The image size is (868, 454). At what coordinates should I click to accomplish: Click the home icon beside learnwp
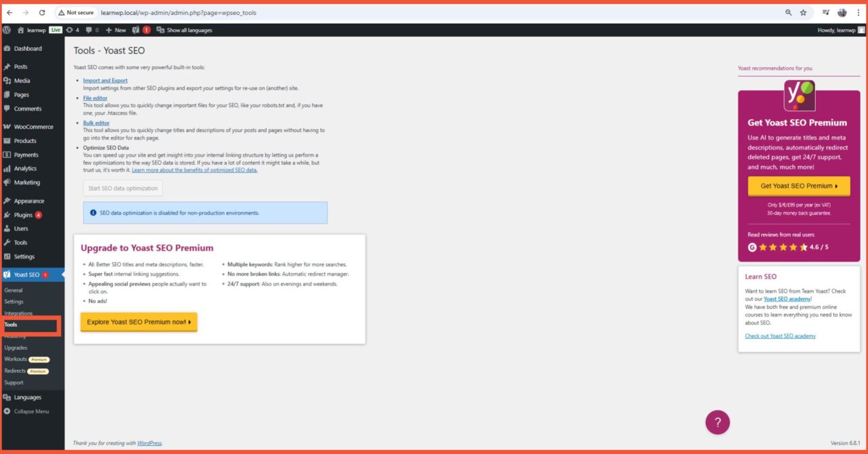click(20, 30)
